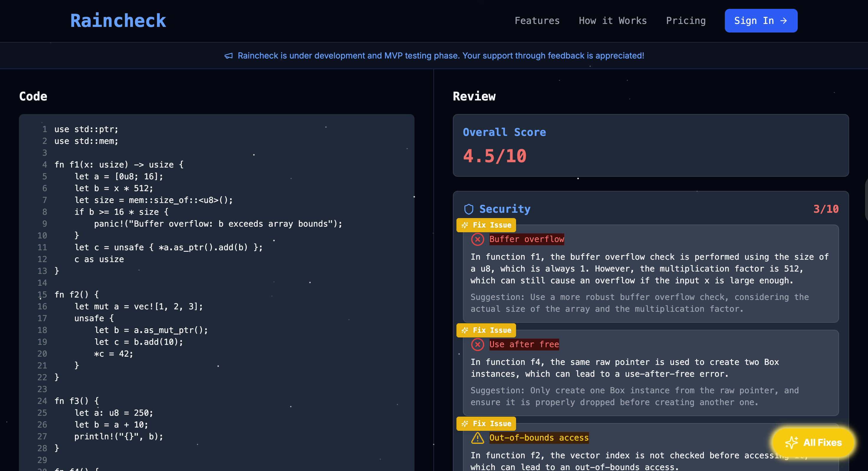Click the Use after free issue title
The height and width of the screenshot is (471, 868).
click(x=524, y=344)
